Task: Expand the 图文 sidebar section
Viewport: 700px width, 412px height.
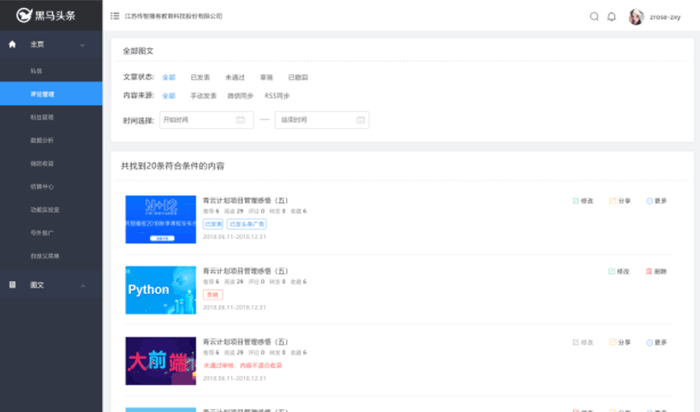Action: click(82, 285)
